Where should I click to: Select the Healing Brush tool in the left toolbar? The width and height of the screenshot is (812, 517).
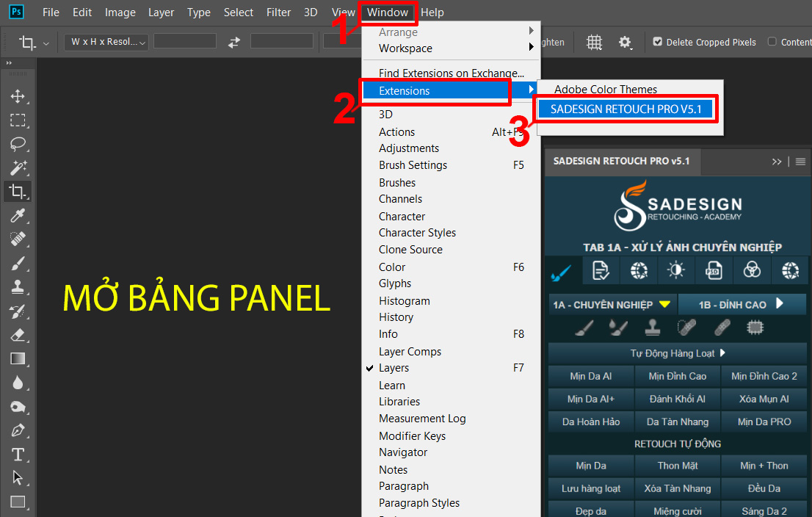tap(18, 239)
